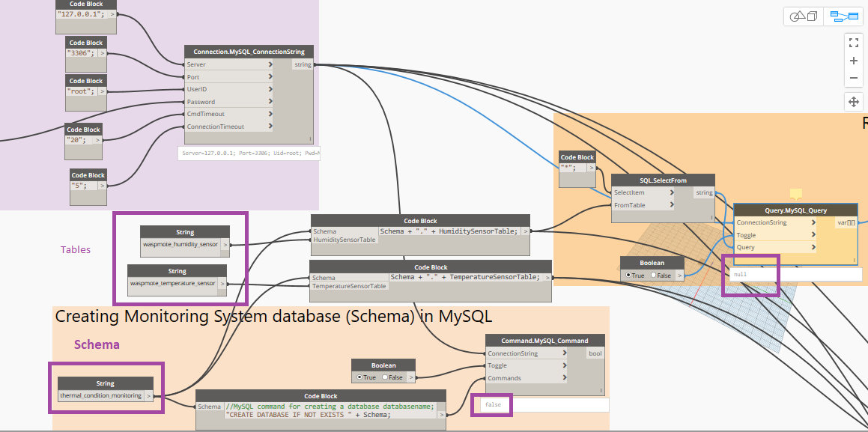Select Query.MySQL_Query node header
The height and width of the screenshot is (432, 868).
click(x=796, y=210)
